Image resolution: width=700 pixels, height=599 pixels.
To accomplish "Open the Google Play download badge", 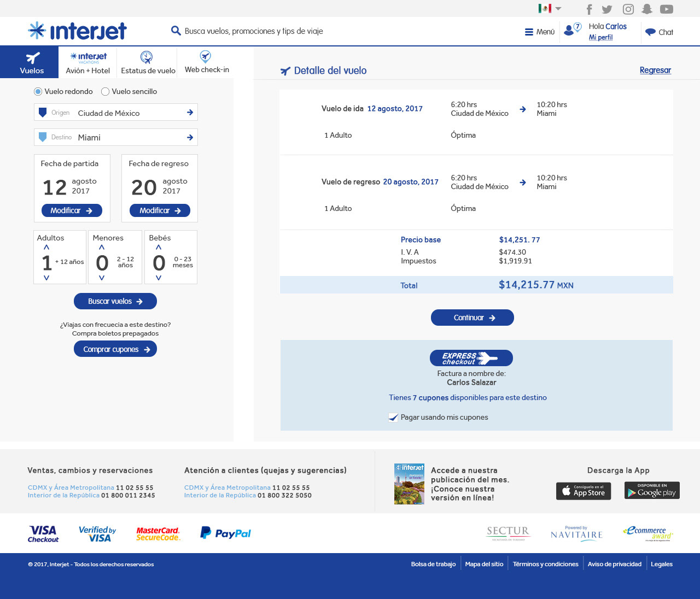I will [652, 490].
